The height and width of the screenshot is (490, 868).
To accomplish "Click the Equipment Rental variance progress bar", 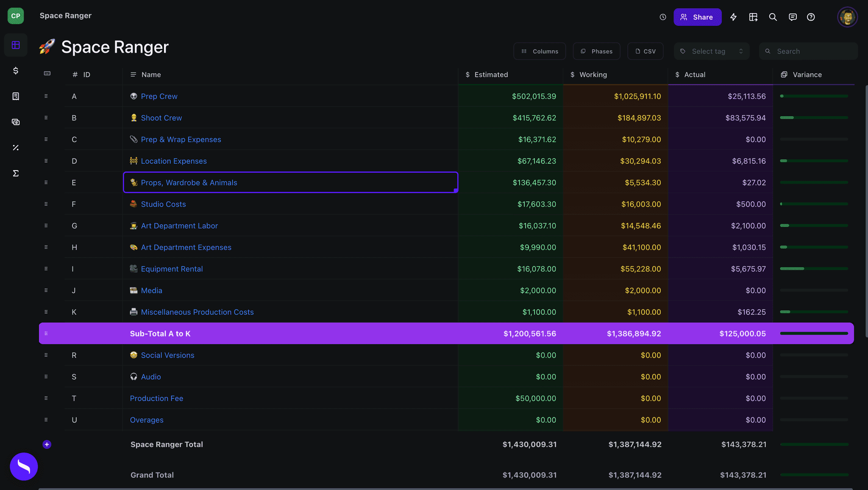I will click(814, 269).
